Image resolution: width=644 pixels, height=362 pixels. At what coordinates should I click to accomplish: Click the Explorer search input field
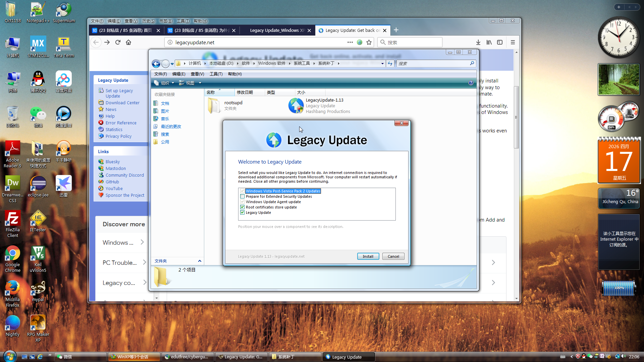433,63
